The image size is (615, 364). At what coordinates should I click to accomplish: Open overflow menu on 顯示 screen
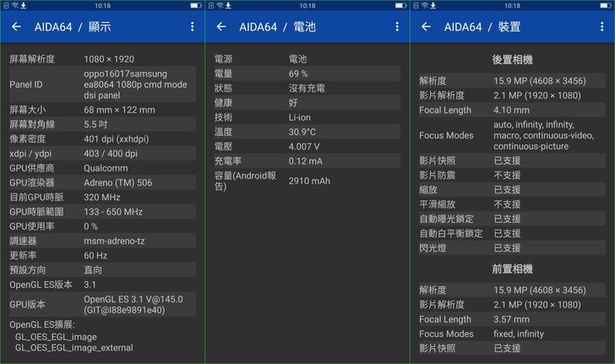[x=193, y=27]
